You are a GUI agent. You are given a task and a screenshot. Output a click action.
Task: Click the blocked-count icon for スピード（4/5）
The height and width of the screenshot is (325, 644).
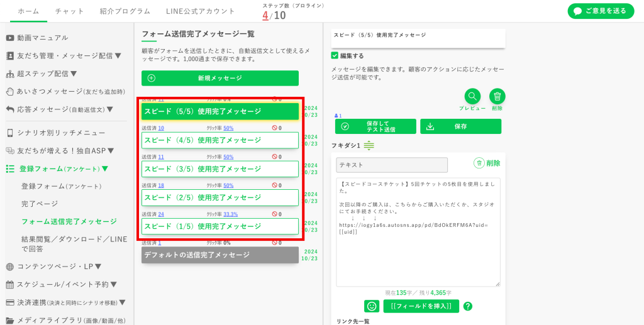click(x=275, y=128)
